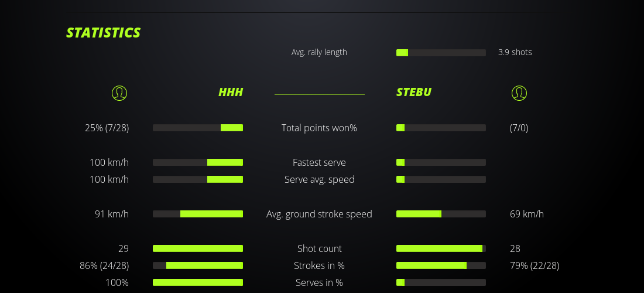Click STEBU's Shot count bar
Image resolution: width=644 pixels, height=293 pixels.
pos(441,248)
